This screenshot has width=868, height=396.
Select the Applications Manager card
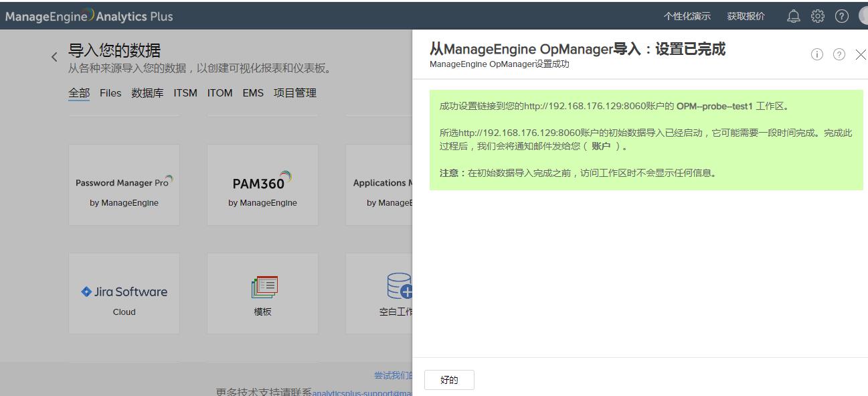tap(379, 184)
